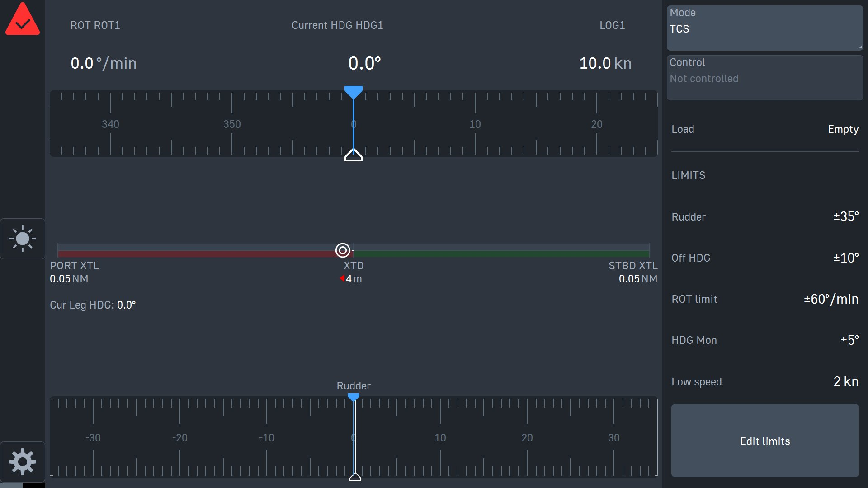
Task: Click the white rudder pointer at scale bottom
Action: [355, 477]
